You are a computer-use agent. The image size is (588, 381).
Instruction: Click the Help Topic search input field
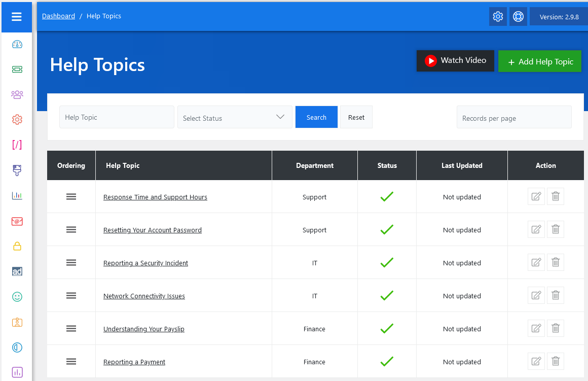click(117, 117)
